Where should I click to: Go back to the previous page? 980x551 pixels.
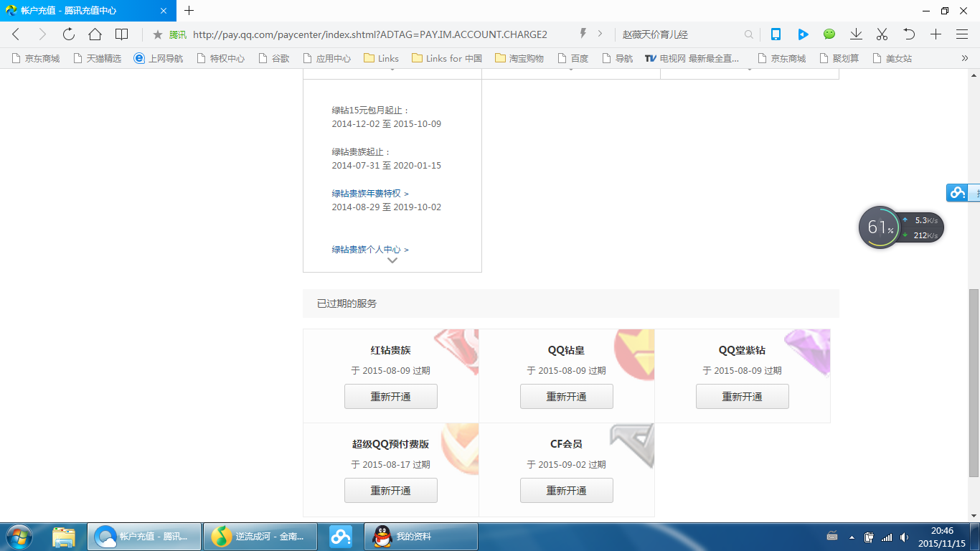coord(16,34)
